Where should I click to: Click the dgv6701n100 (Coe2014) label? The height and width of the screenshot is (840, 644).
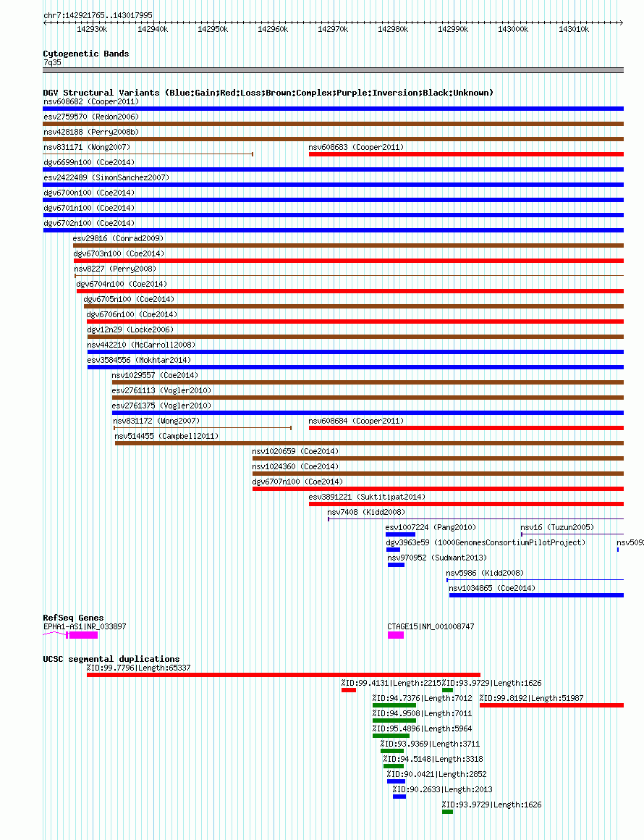click(89, 208)
